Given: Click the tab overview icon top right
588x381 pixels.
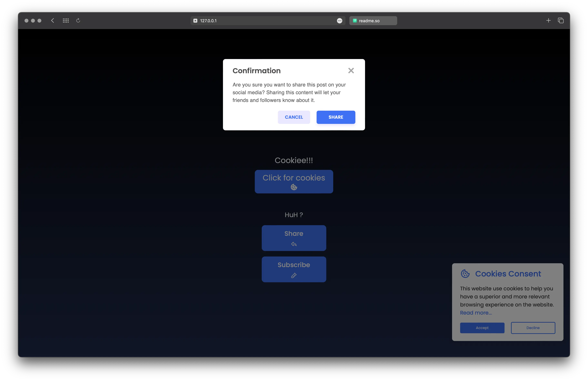Looking at the screenshot, I should [561, 20].
